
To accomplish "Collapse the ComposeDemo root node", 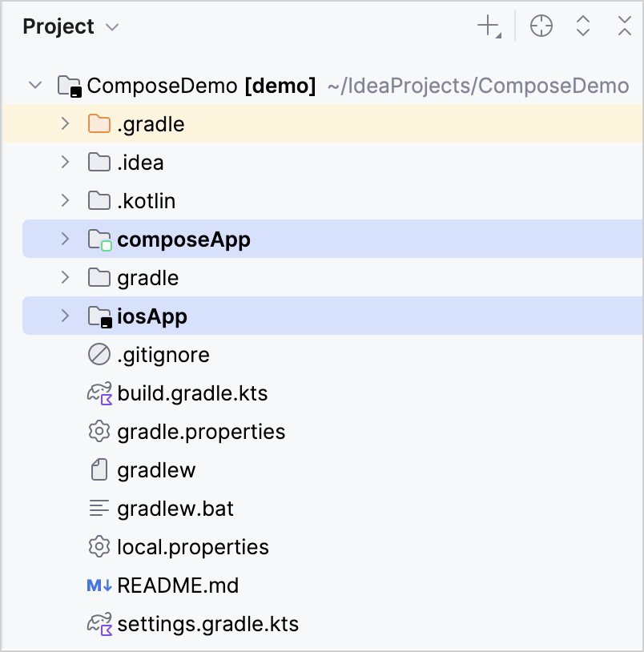I will pos(34,85).
